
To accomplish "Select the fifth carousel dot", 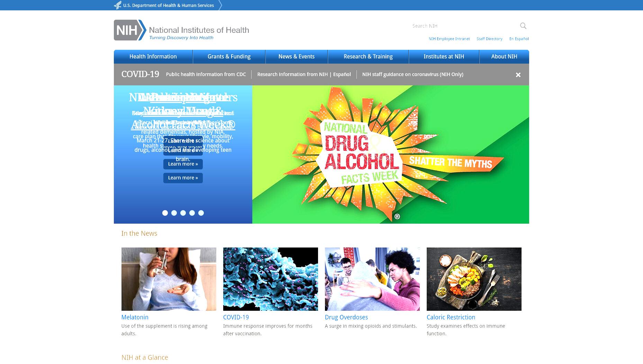I will coord(201,213).
